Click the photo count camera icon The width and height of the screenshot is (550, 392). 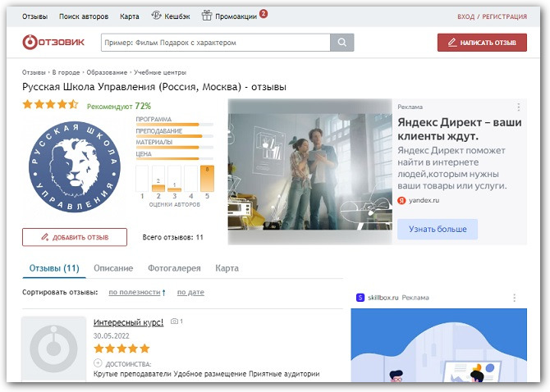click(173, 322)
